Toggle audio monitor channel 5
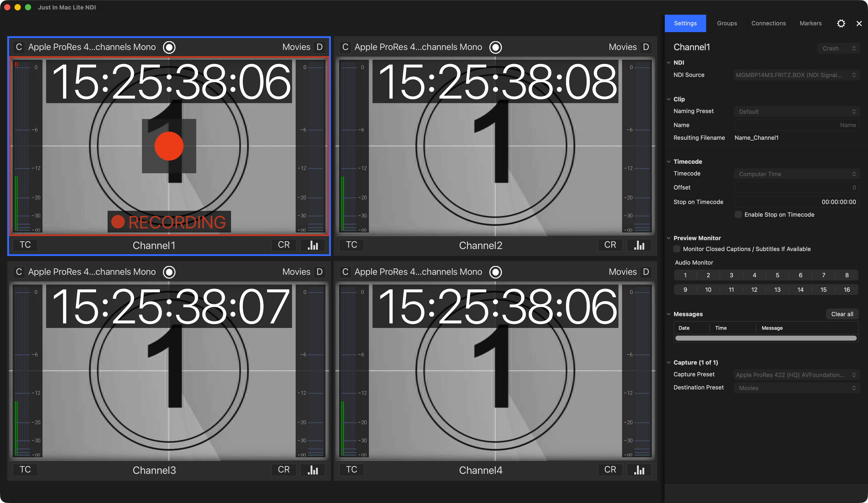This screenshot has height=503, width=868. (x=777, y=275)
